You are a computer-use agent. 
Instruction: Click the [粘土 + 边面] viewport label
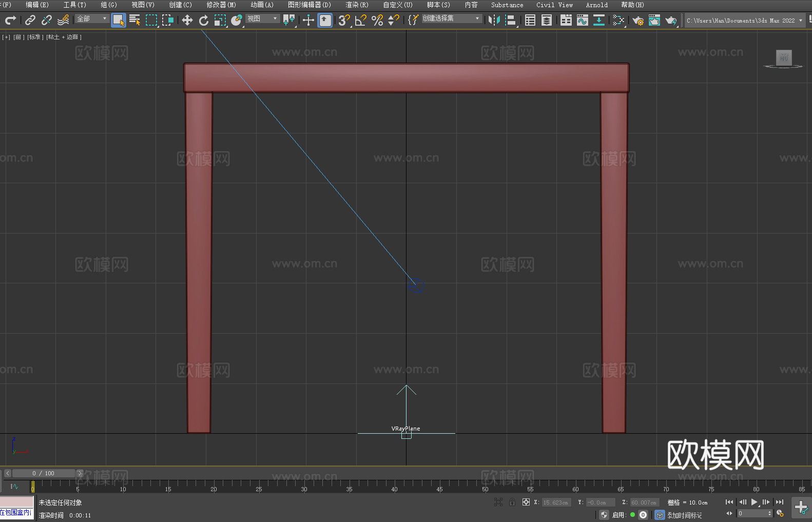(x=64, y=37)
